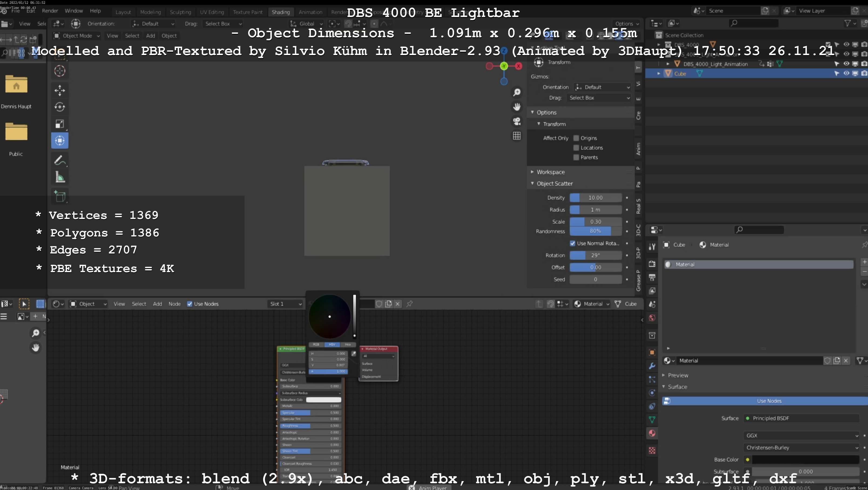868x490 pixels.
Task: Open the Node menu in node editor
Action: [174, 304]
